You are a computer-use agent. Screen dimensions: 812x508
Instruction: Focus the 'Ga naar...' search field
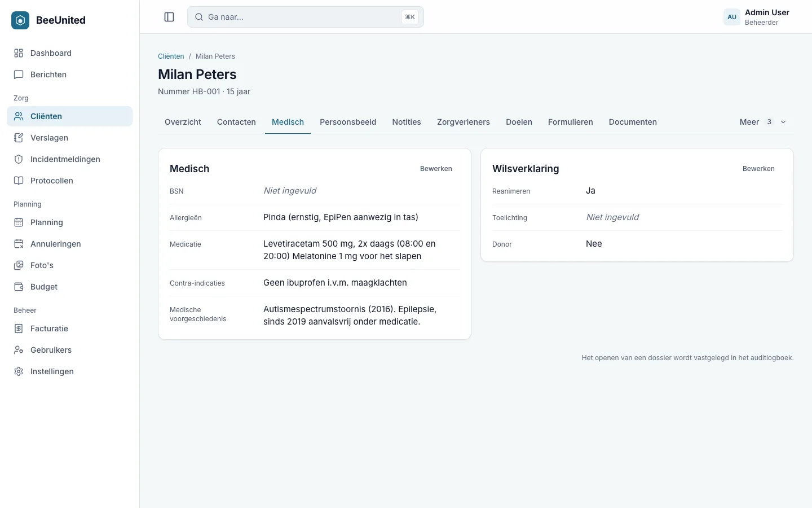pyautogui.click(x=306, y=17)
